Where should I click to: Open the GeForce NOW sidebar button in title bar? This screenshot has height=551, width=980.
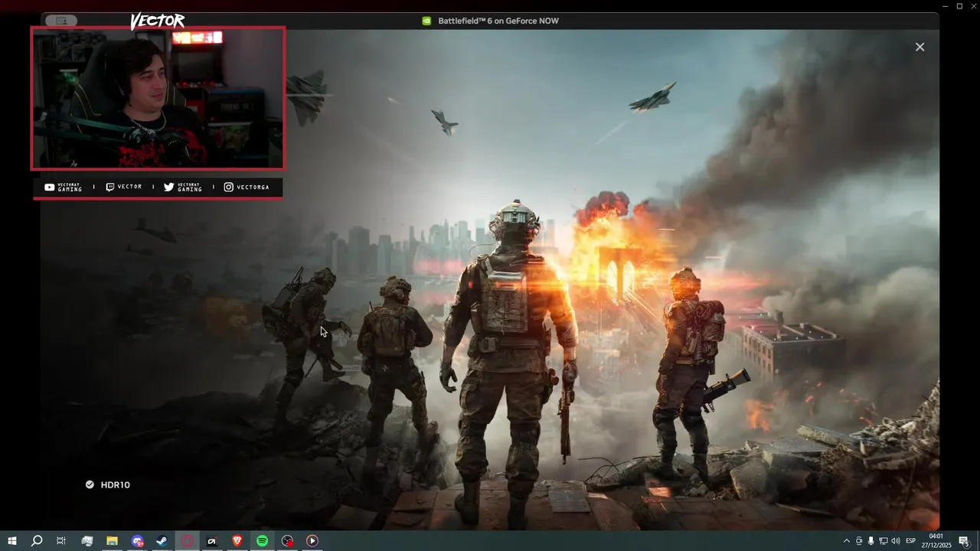(61, 21)
